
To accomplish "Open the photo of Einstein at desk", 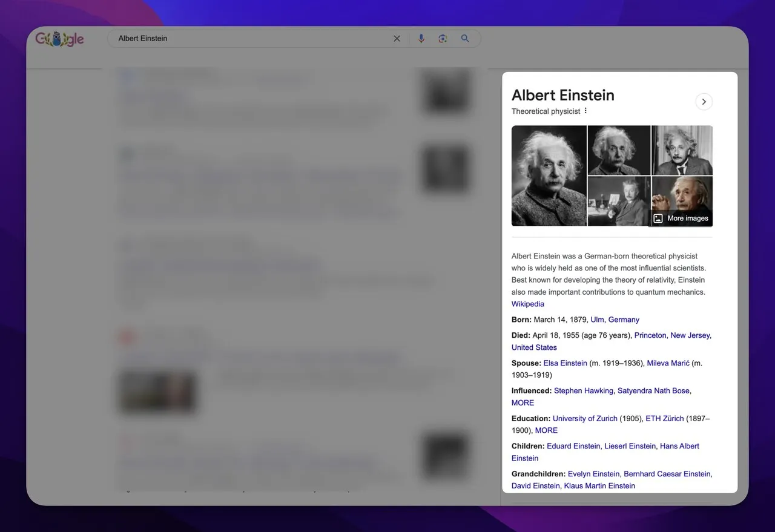I will click(x=619, y=201).
